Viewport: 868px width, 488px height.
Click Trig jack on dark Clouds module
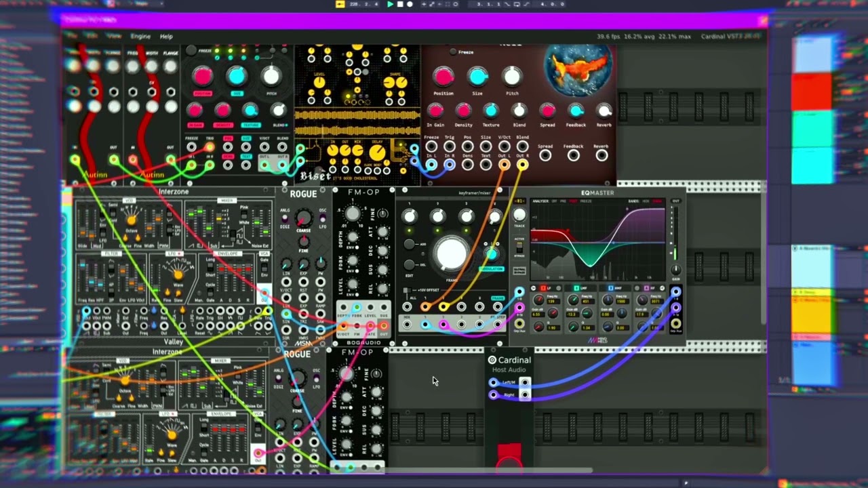210,147
